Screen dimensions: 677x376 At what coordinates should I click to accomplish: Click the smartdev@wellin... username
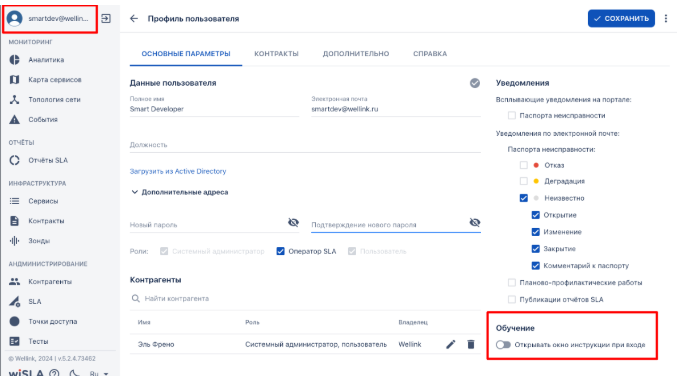pos(58,19)
